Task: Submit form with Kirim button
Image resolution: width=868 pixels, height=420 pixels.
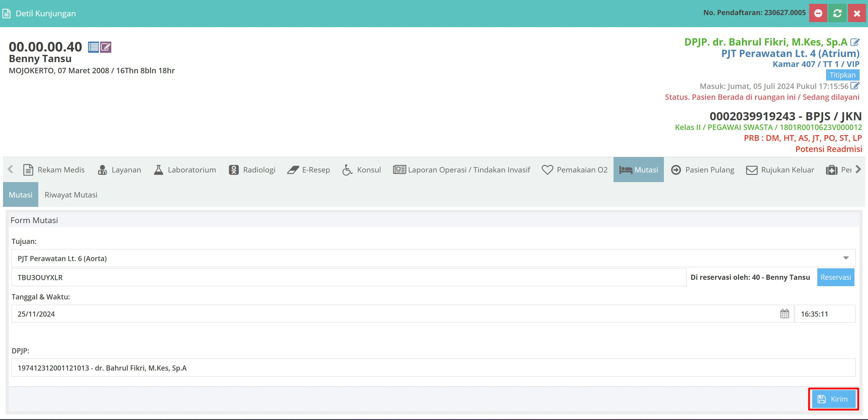Action: (833, 399)
